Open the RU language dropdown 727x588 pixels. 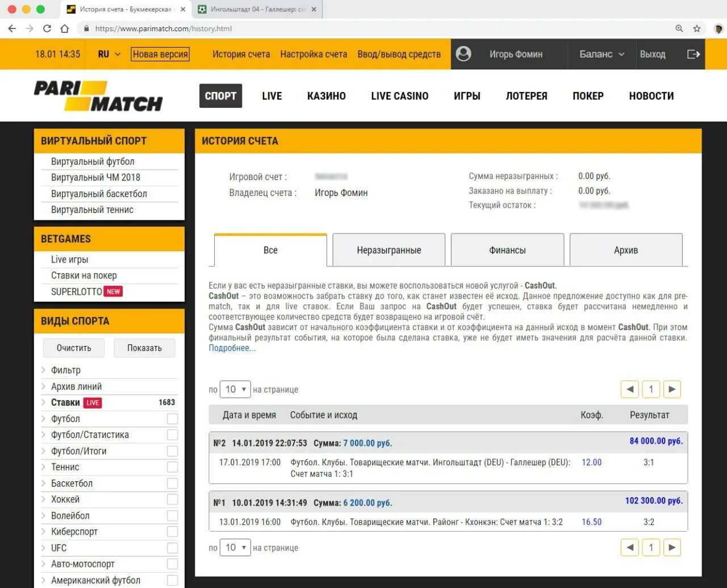click(109, 54)
